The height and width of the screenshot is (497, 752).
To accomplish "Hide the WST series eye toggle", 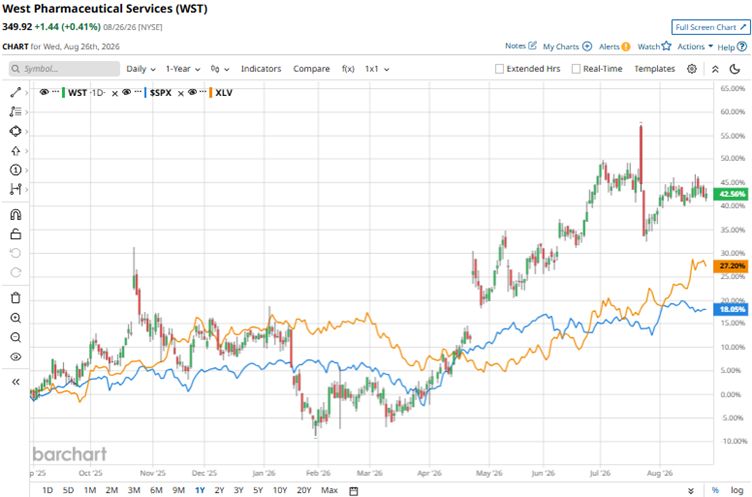I will tap(44, 92).
